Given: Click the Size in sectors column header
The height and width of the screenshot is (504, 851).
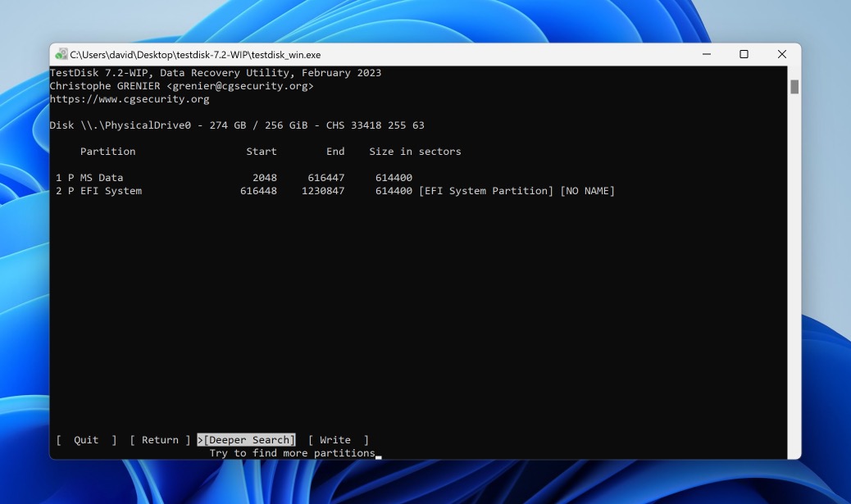Looking at the screenshot, I should point(415,152).
